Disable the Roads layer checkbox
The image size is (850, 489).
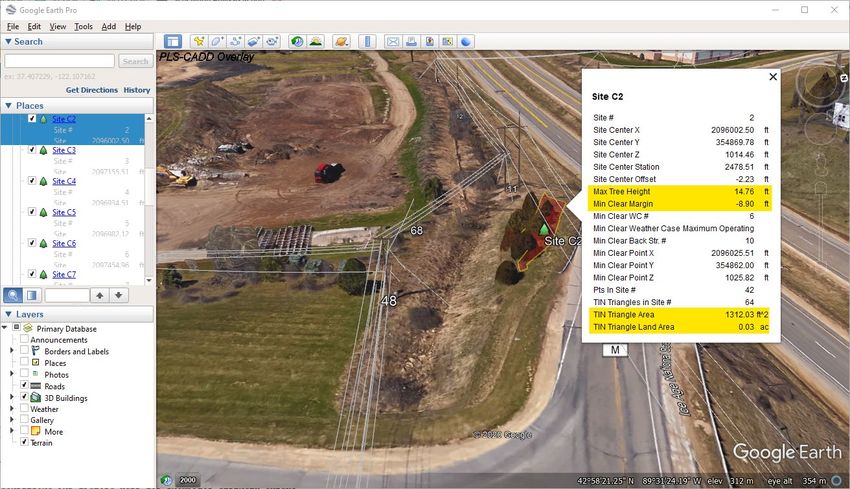pos(24,384)
